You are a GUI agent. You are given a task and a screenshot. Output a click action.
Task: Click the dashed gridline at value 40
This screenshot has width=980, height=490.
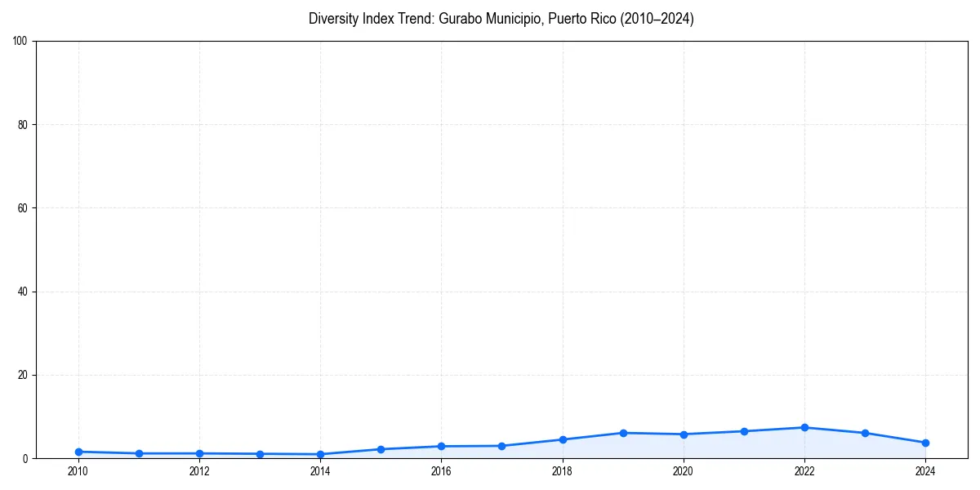coord(490,292)
